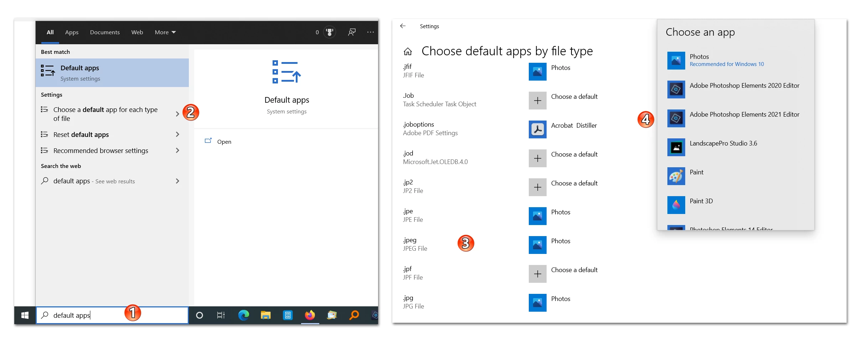Open the search panel three-dot options
The width and height of the screenshot is (868, 342).
coord(371,32)
